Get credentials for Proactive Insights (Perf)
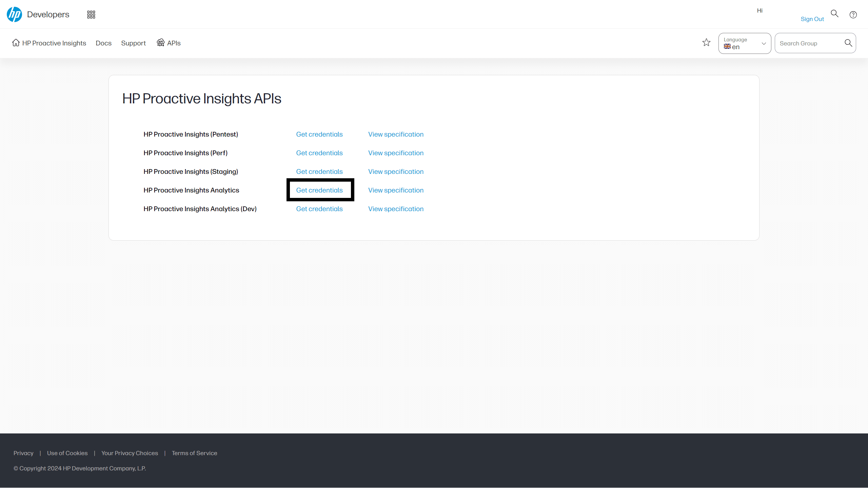 pos(319,153)
